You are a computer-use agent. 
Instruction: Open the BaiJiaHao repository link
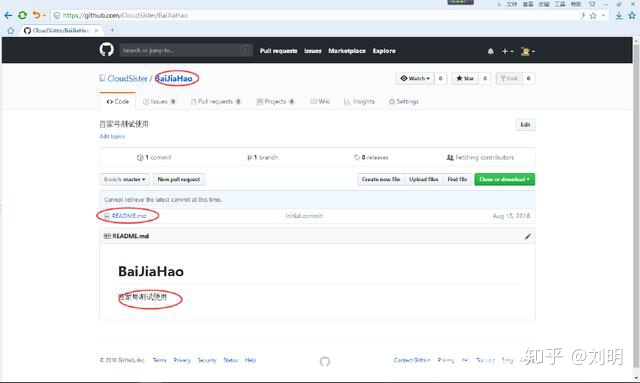coord(174,78)
